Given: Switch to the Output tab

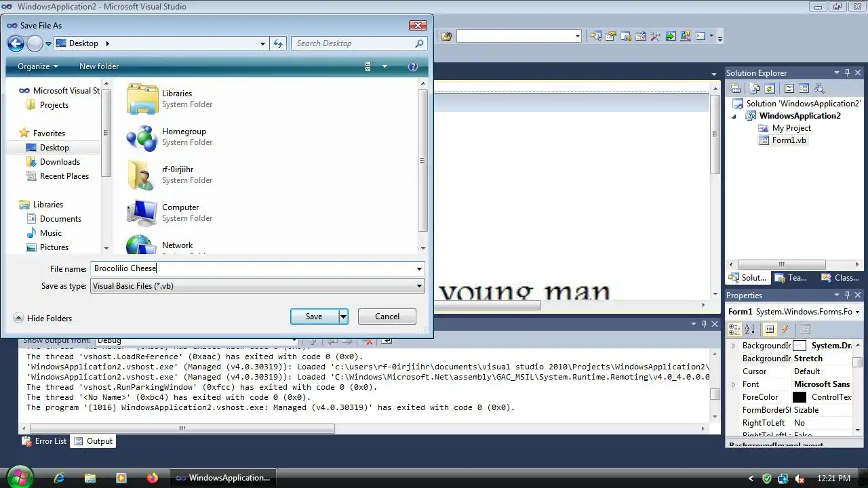Looking at the screenshot, I should (x=94, y=441).
